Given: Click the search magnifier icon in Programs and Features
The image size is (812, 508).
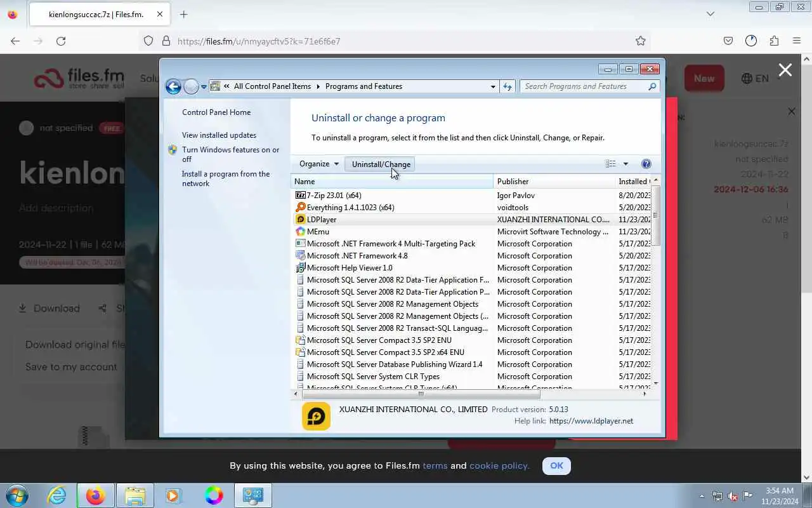Looking at the screenshot, I should (652, 86).
